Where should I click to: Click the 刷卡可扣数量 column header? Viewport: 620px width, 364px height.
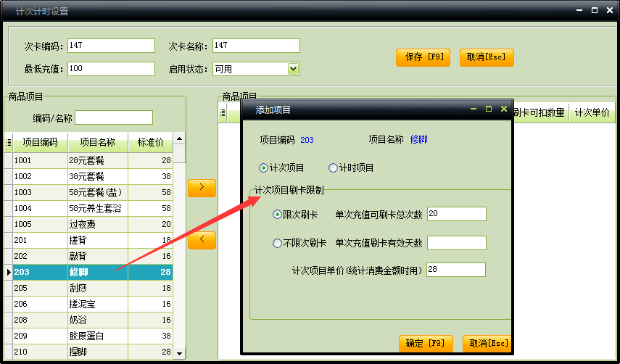[x=540, y=113]
